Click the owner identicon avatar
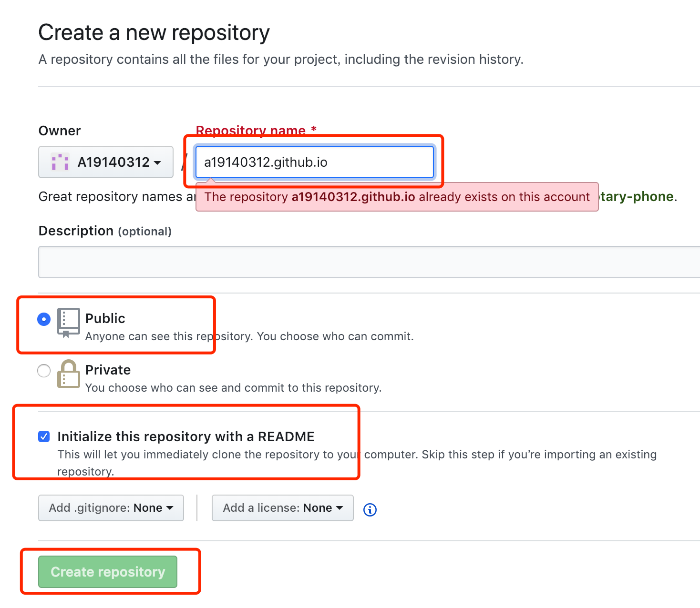The image size is (700, 608). (60, 162)
